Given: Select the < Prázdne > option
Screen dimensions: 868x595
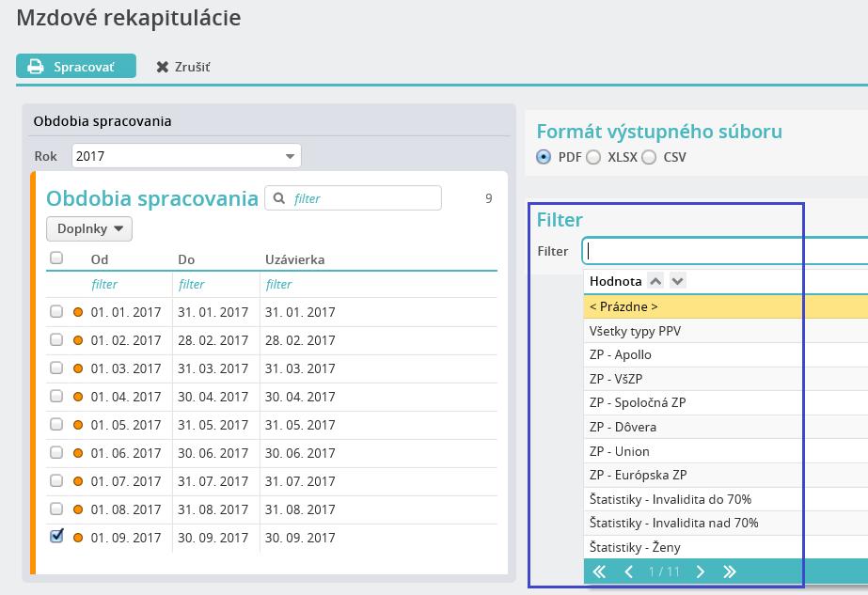Looking at the screenshot, I should (726, 306).
